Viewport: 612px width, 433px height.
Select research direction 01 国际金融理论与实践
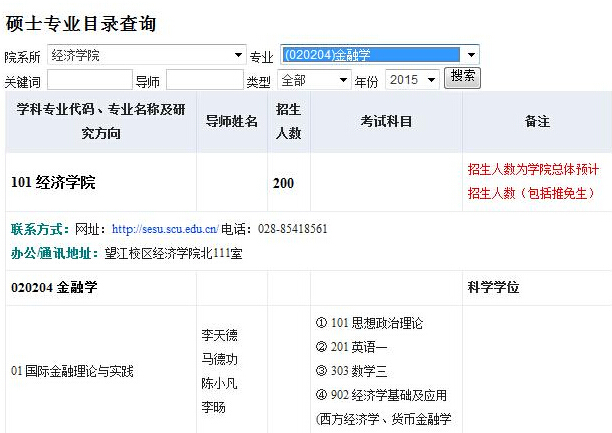[72, 371]
